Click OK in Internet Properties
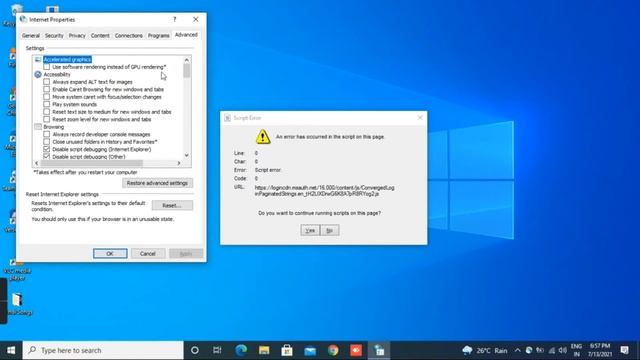The height and width of the screenshot is (360, 640). click(x=110, y=253)
